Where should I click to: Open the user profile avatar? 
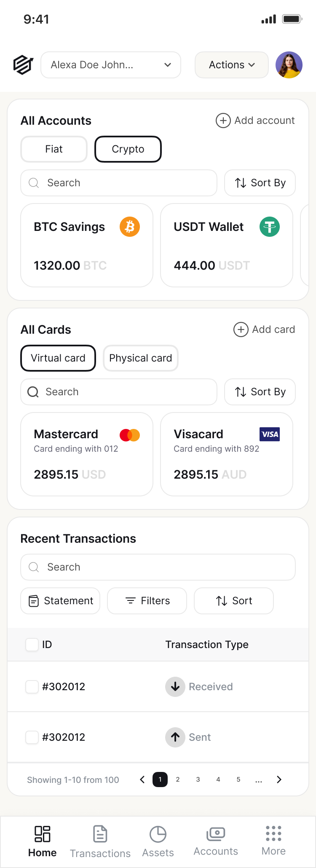point(289,65)
